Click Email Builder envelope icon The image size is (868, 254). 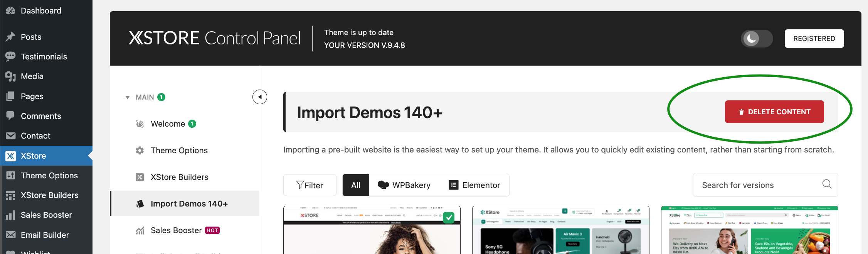[x=10, y=235]
